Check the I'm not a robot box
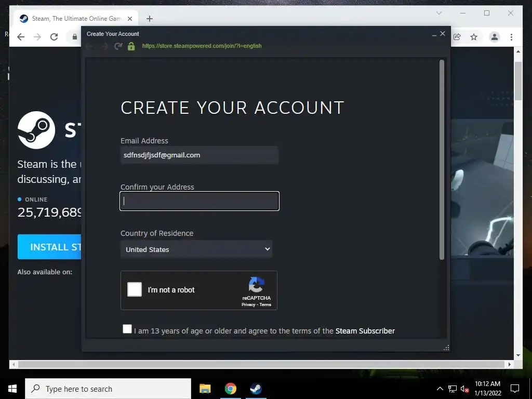The image size is (532, 399). click(x=135, y=289)
